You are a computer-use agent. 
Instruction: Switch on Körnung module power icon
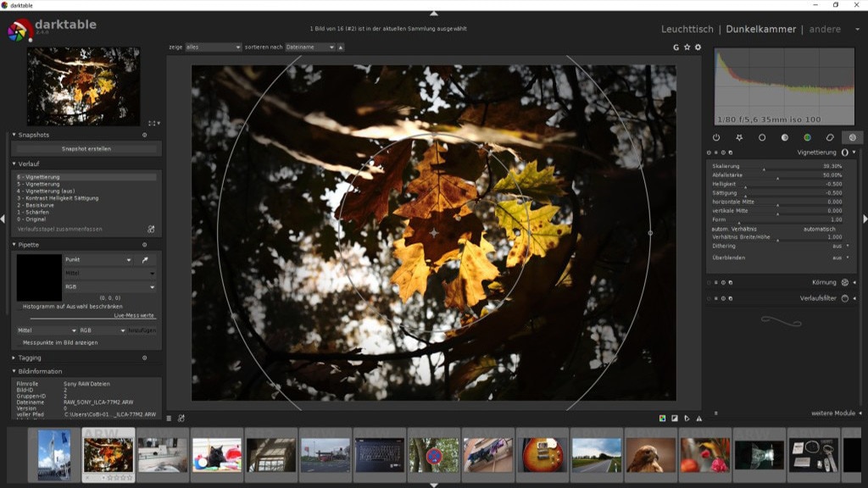point(709,282)
